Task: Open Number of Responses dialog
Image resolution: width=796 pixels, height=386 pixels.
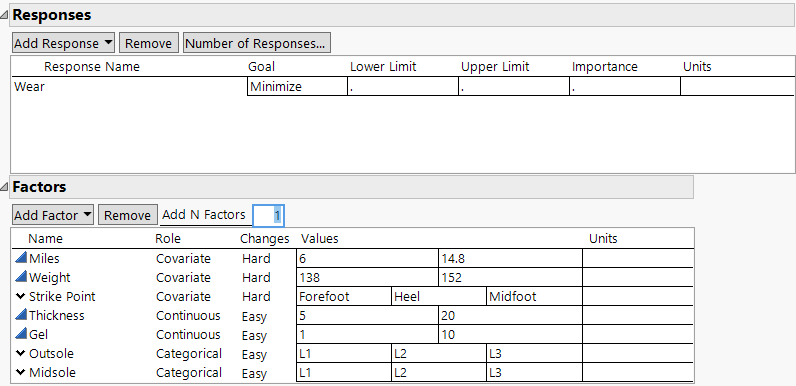Action: [x=256, y=43]
